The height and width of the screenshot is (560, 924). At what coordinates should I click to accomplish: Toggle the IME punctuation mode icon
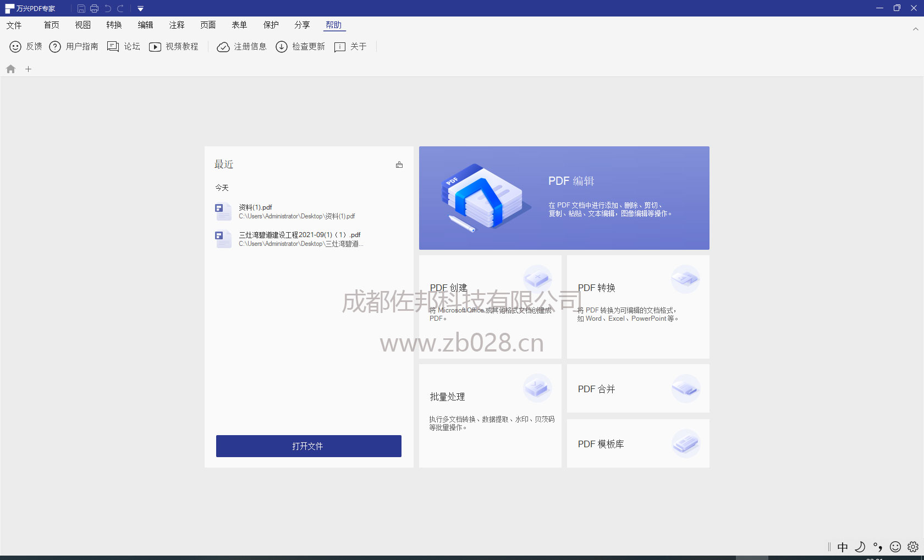(x=878, y=547)
